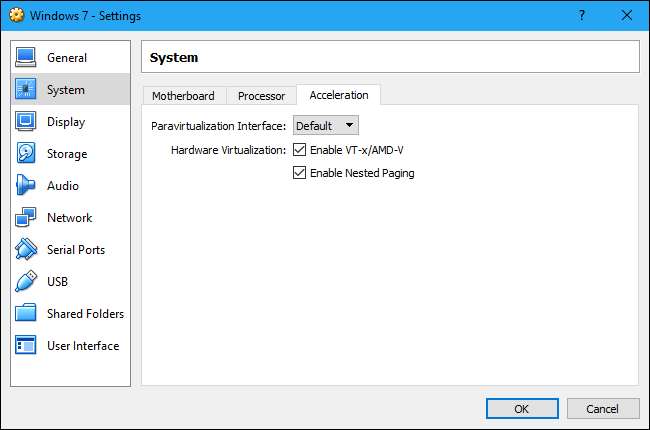Viewport: 650px width, 430px height.
Task: Click the title bar Help question mark
Action: 581,16
